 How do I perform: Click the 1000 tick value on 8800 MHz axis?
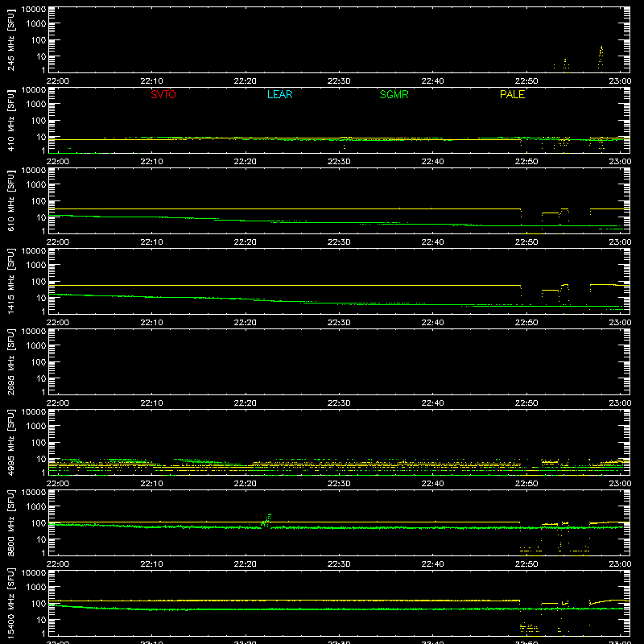36,507
